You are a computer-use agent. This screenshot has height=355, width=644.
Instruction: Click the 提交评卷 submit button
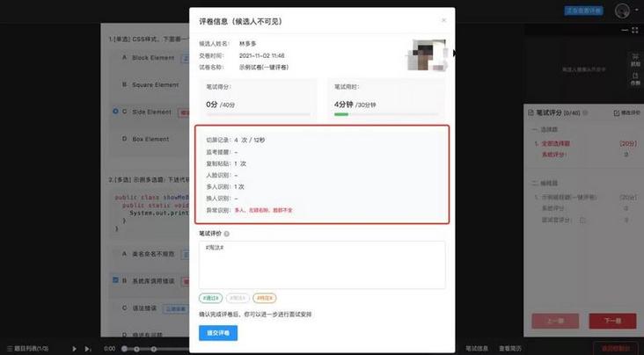(x=218, y=333)
